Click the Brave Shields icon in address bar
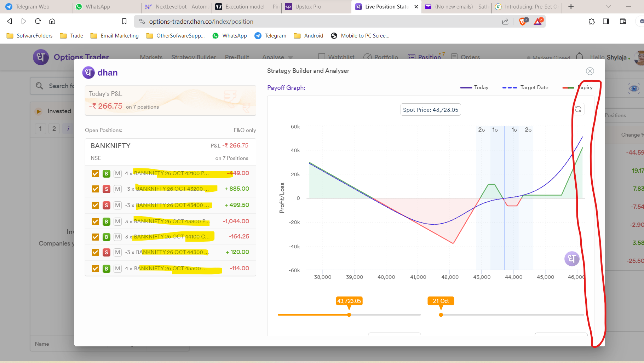Image resolution: width=644 pixels, height=363 pixels. click(523, 22)
